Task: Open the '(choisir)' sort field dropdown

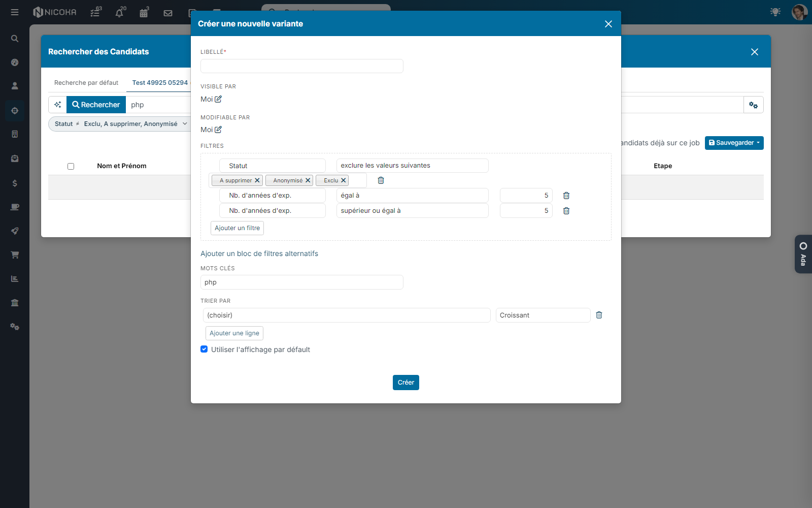Action: click(347, 315)
